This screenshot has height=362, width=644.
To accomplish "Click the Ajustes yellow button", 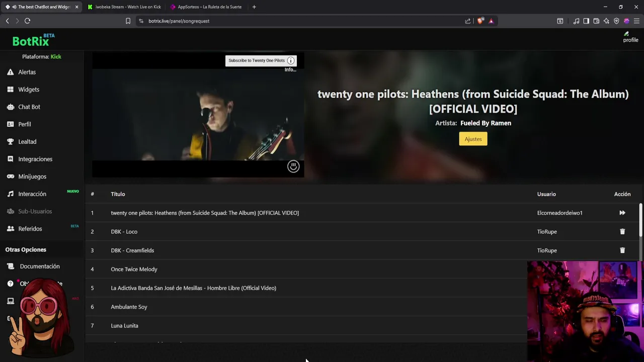I will point(473,139).
